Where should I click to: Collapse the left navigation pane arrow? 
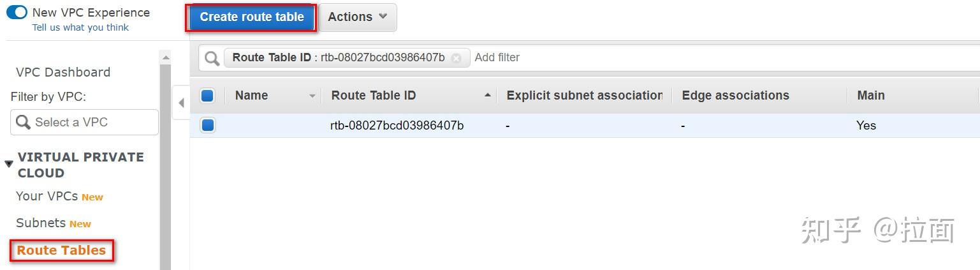[x=181, y=103]
